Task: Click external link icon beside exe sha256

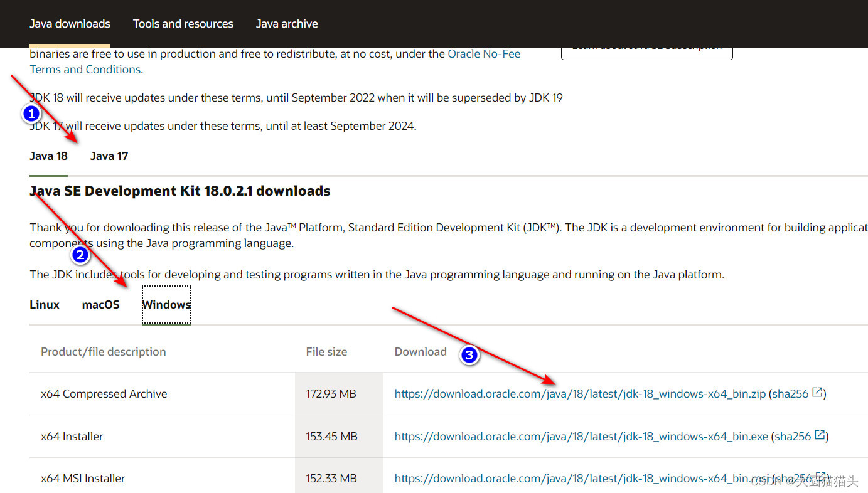Action: [820, 435]
